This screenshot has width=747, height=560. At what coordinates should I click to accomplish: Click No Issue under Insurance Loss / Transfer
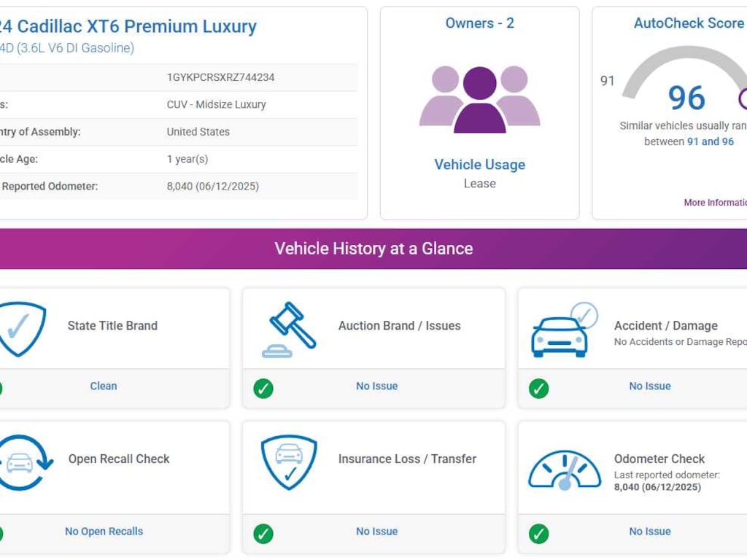coord(377,532)
